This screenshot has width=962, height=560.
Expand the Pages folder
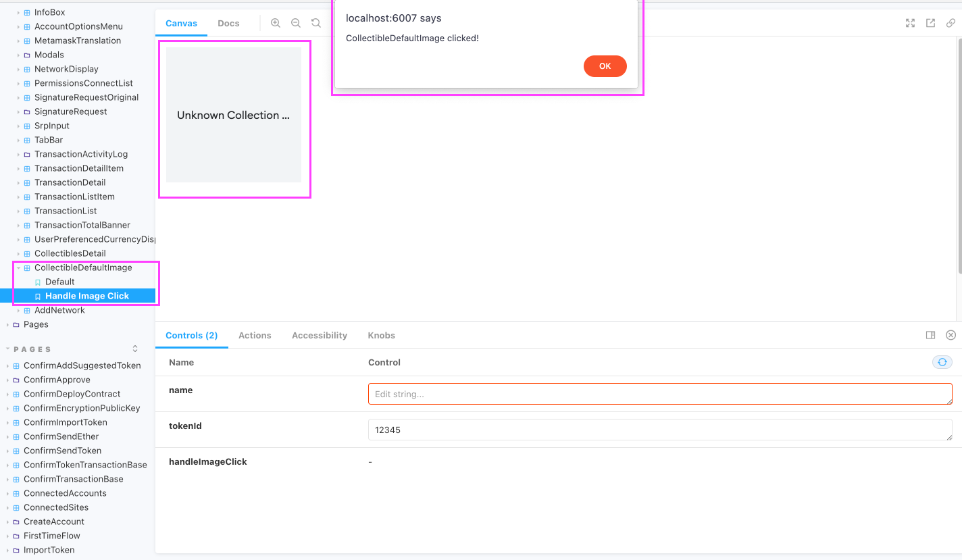[x=8, y=324]
